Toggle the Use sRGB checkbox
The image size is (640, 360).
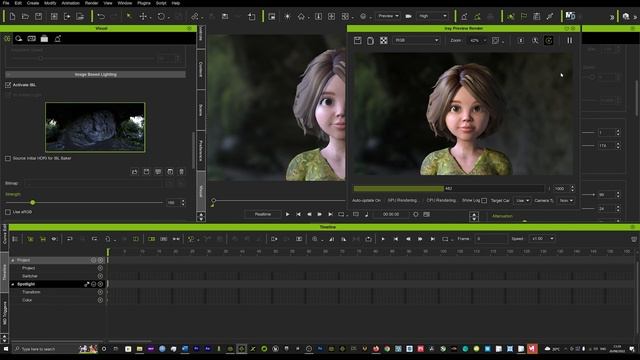tap(8, 212)
